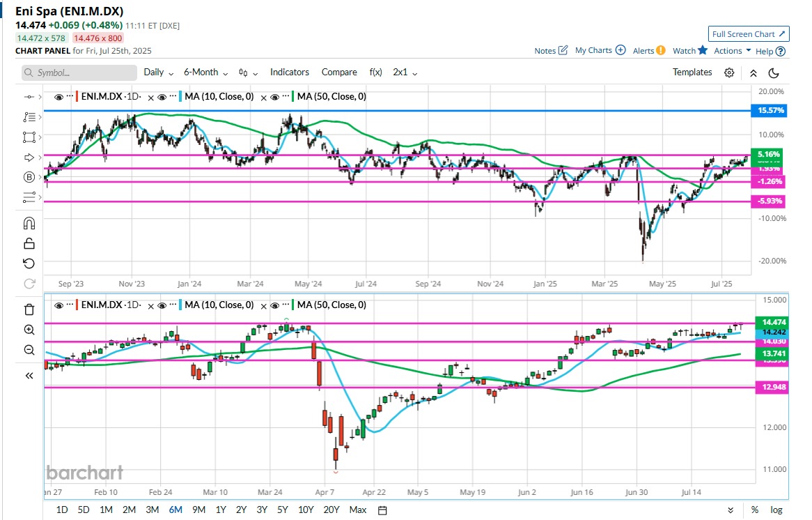The height and width of the screenshot is (520, 812).
Task: Toggle percent scale on price axis
Action: click(754, 510)
